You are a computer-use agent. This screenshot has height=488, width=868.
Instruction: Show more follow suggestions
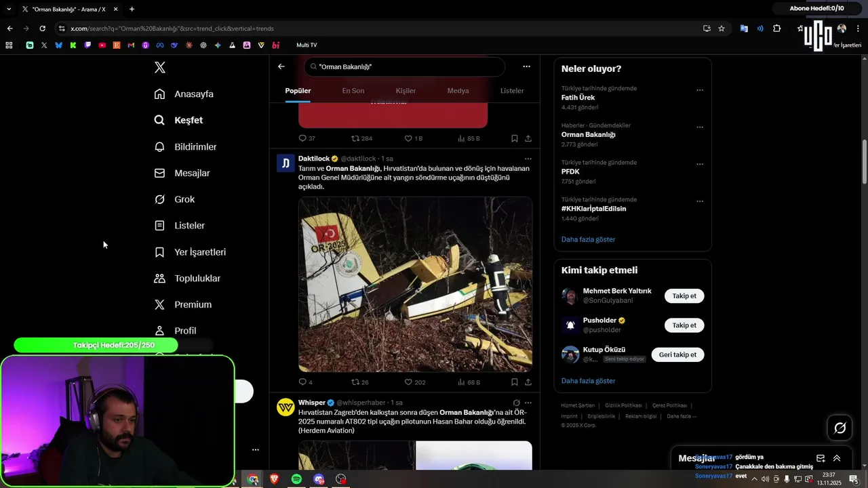coord(588,381)
